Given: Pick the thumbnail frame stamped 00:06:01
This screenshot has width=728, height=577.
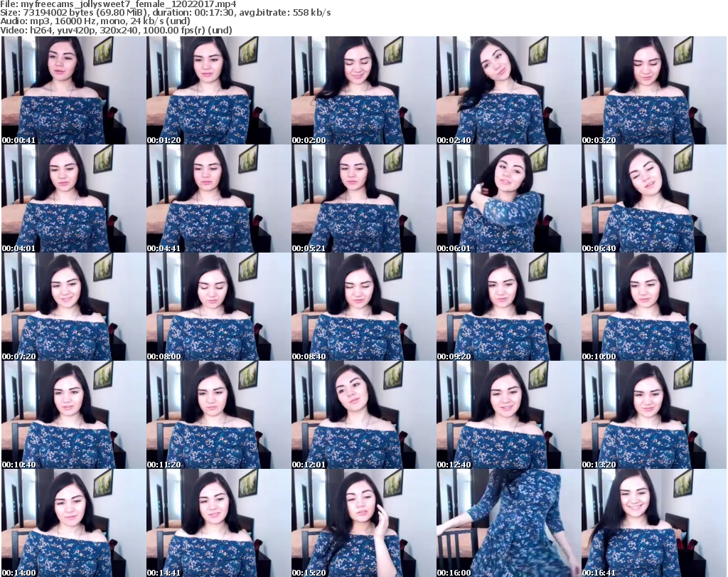Looking at the screenshot, I should pos(508,198).
